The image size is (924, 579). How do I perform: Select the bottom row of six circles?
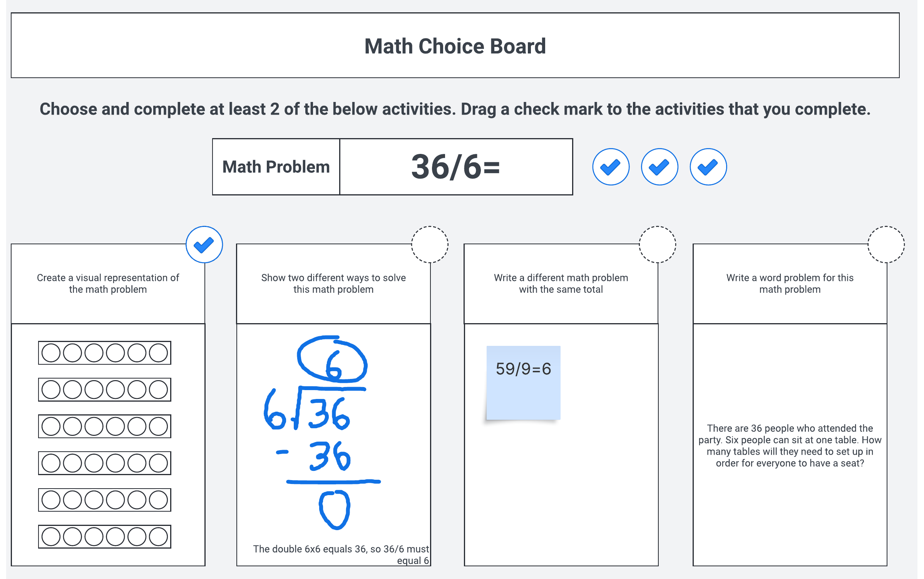104,536
